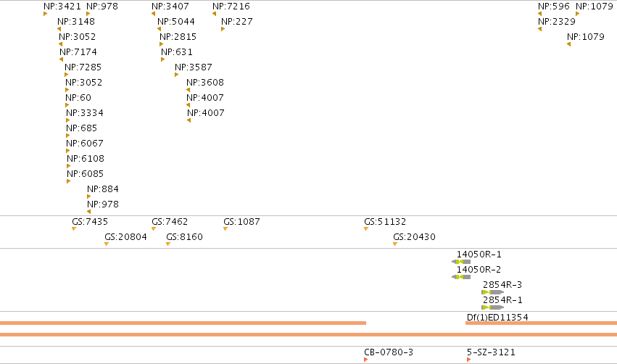Click the NP:7216 triangle marker
Image resolution: width=617 pixels, height=364 pixels.
pyautogui.click(x=214, y=15)
